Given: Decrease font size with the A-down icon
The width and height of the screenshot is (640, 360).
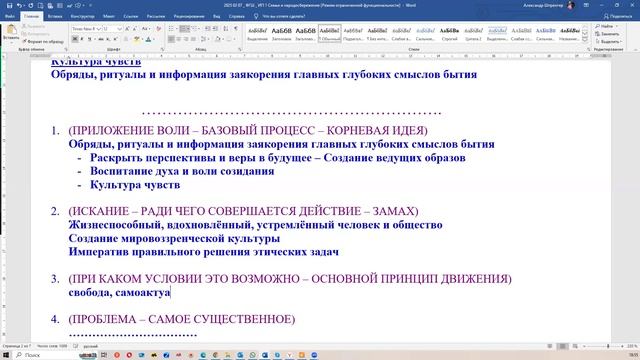Looking at the screenshot, I should point(135,29).
